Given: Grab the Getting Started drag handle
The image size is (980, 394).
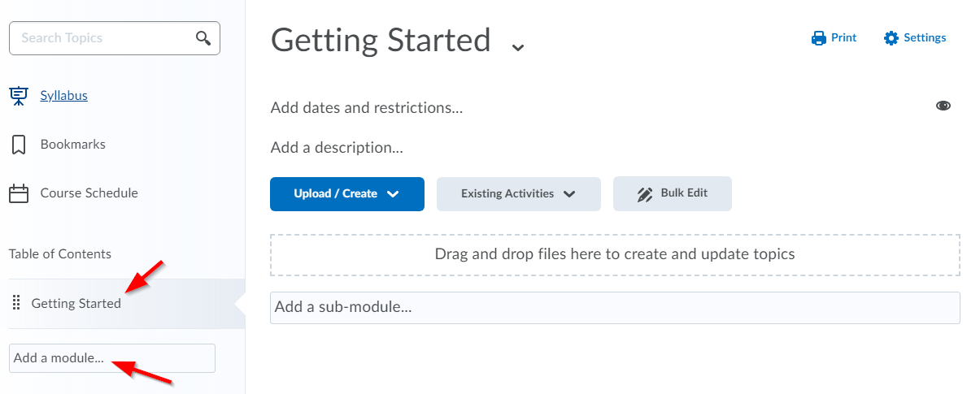Looking at the screenshot, I should [x=16, y=303].
